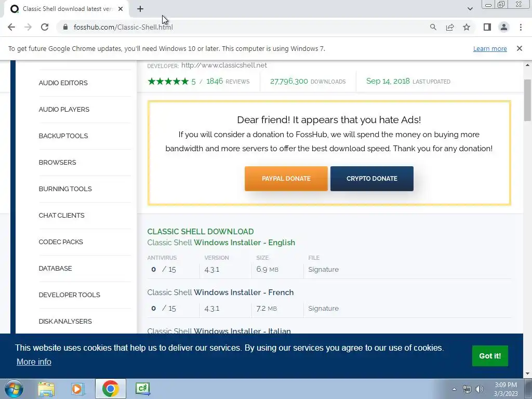Open the Windows Start menu orb

14,389
